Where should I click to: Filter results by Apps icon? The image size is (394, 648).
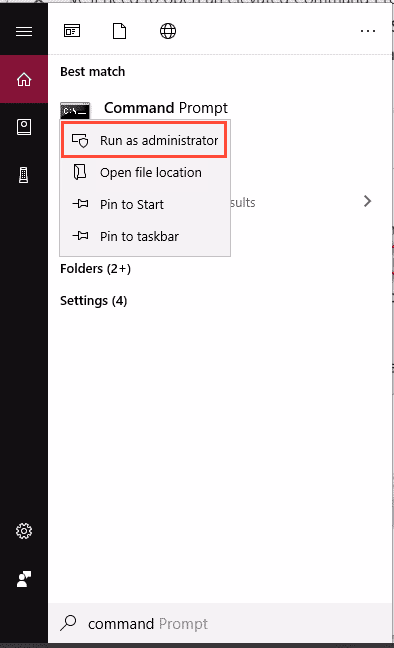point(72,31)
